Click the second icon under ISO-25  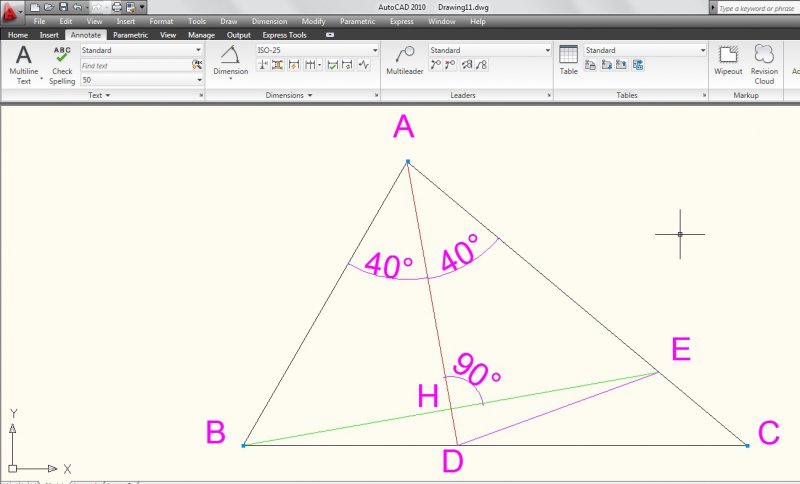[x=278, y=65]
